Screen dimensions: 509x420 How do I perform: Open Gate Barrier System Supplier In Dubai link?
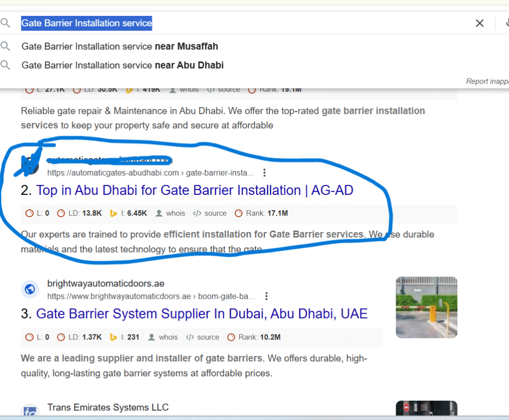click(201, 314)
